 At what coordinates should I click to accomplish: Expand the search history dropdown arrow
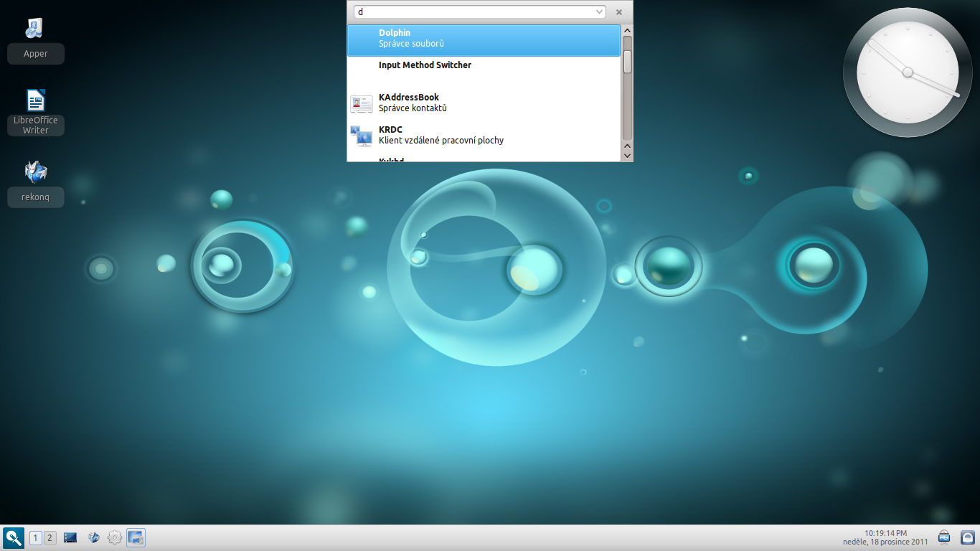[x=599, y=12]
